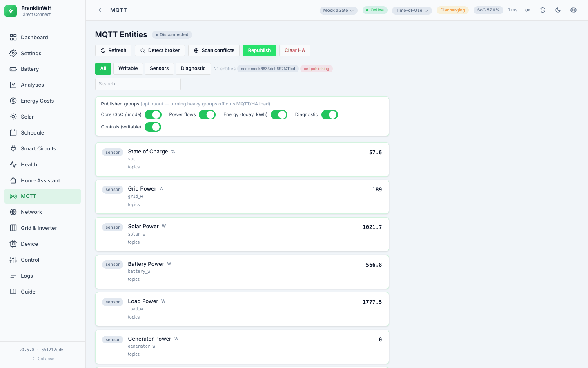The image size is (588, 368).
Task: Switch to the Writable filter tab
Action: coord(128,69)
